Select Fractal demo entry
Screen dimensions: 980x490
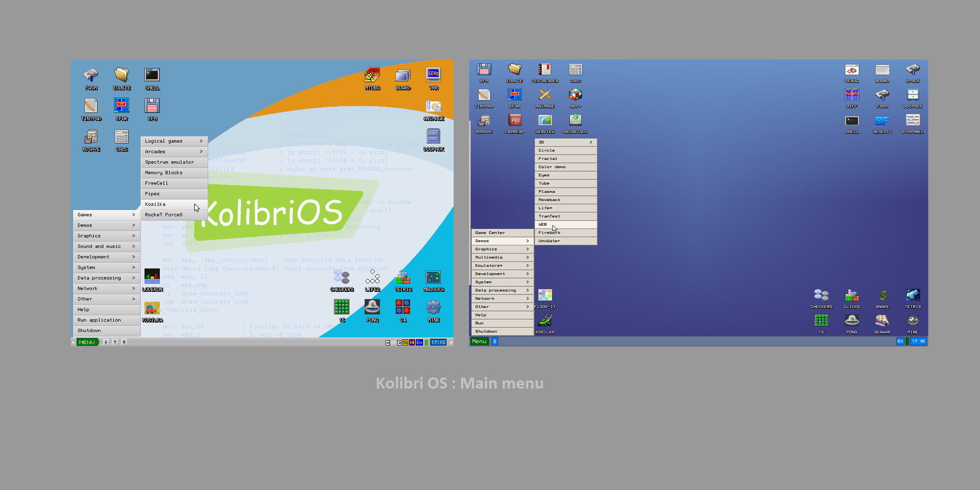pos(566,159)
